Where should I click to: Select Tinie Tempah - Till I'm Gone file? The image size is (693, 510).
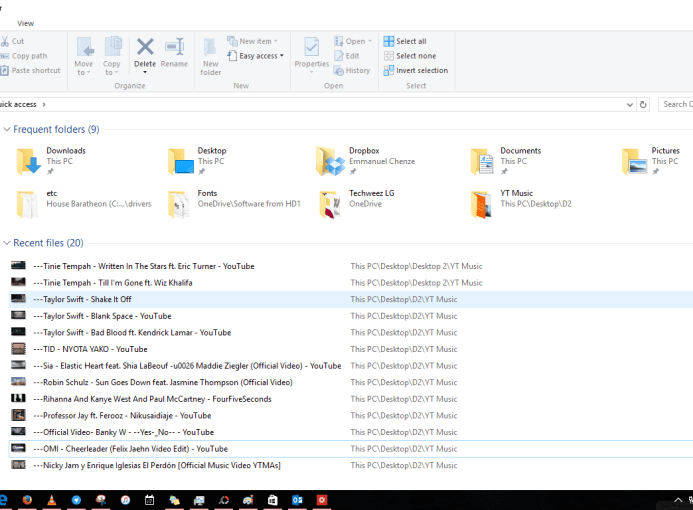tap(351, 283)
